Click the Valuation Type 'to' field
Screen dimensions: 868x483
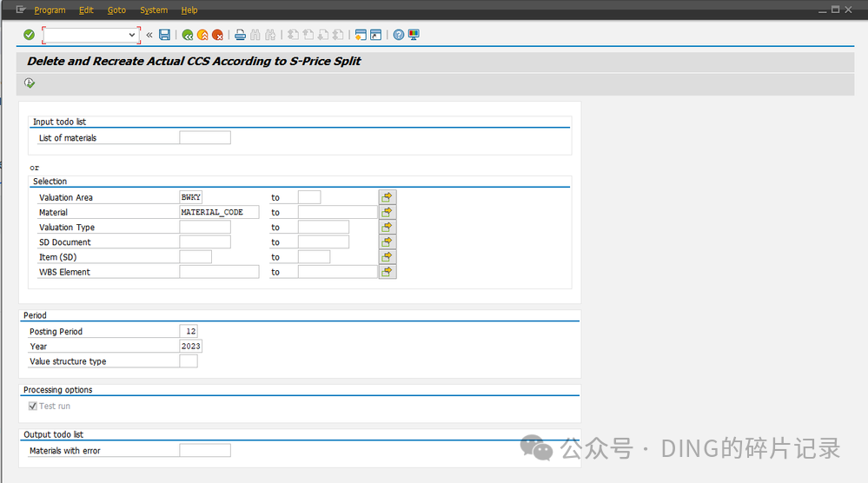tap(323, 227)
